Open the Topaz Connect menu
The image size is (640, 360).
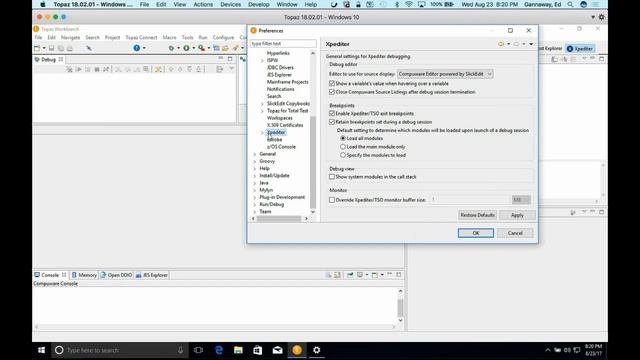coord(141,38)
